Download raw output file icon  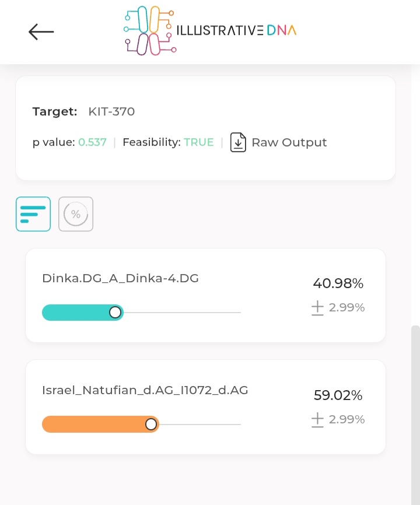pos(238,142)
